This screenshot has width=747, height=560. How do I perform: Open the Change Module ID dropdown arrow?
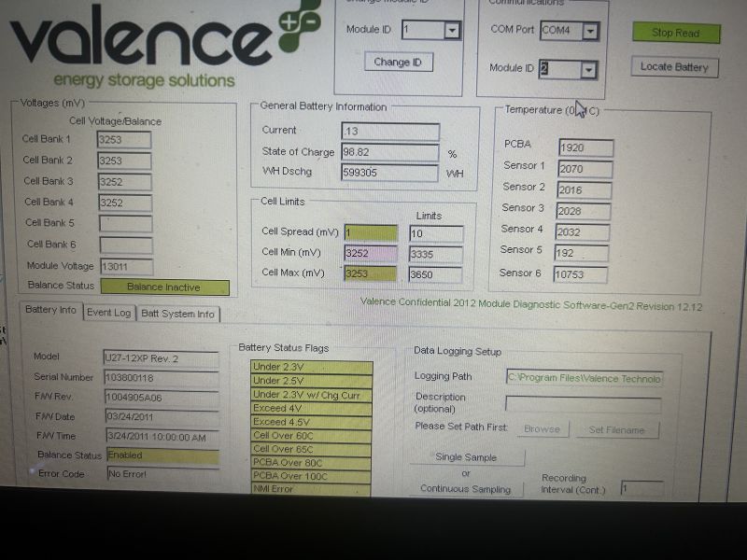pos(452,30)
